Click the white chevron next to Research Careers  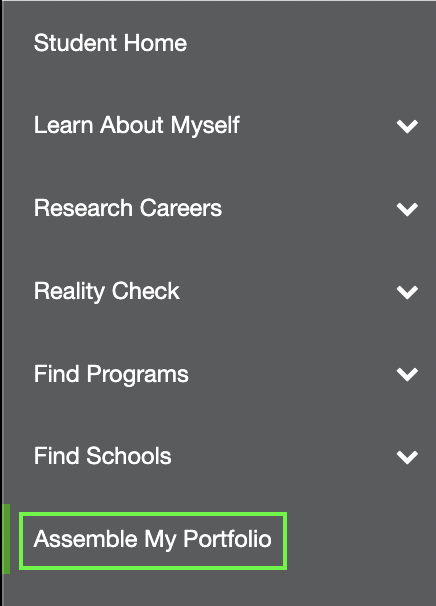point(407,209)
